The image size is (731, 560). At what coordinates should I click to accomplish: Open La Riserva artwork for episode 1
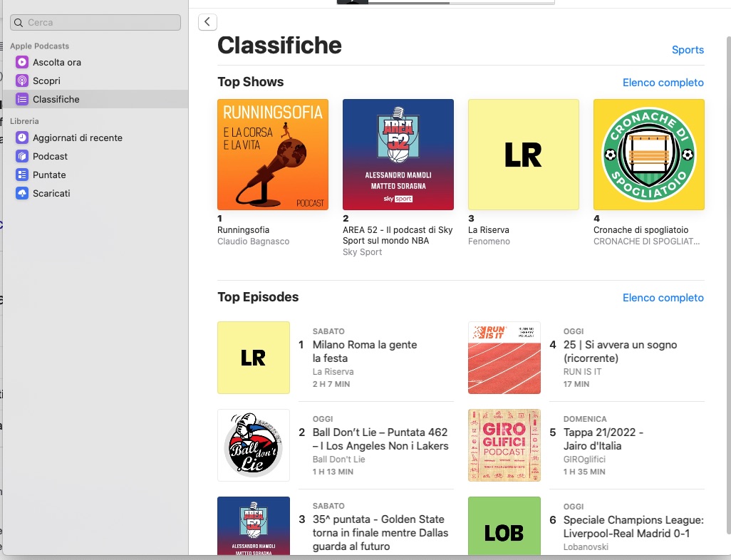point(254,358)
